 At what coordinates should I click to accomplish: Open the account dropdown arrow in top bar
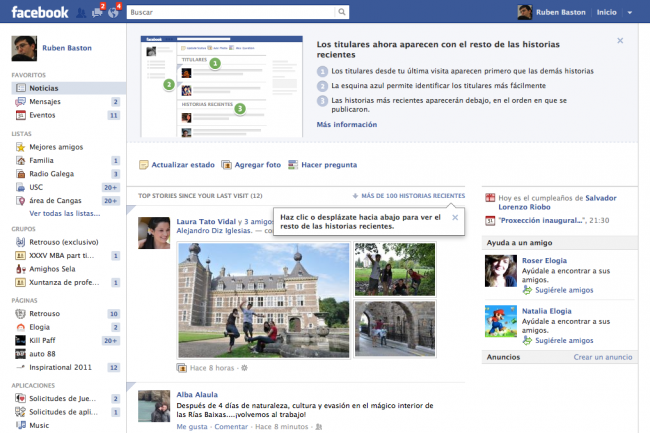tap(630, 12)
